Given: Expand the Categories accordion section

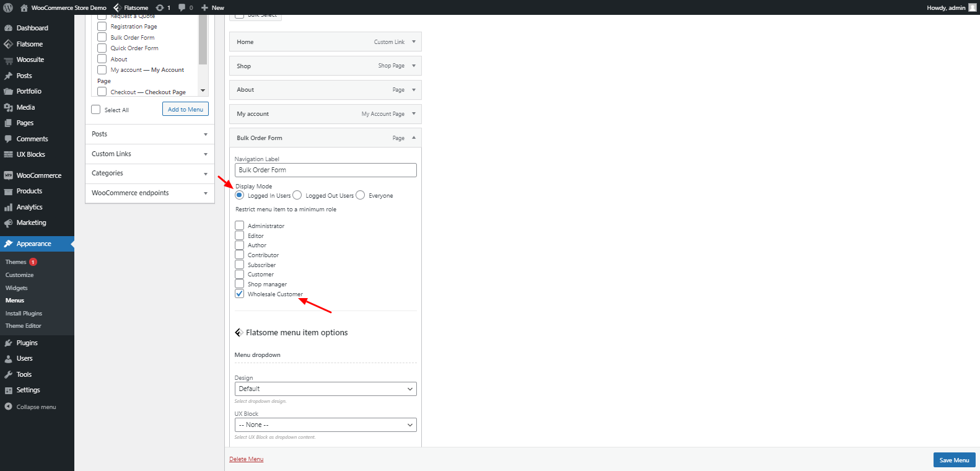Looking at the screenshot, I should pyautogui.click(x=150, y=174).
